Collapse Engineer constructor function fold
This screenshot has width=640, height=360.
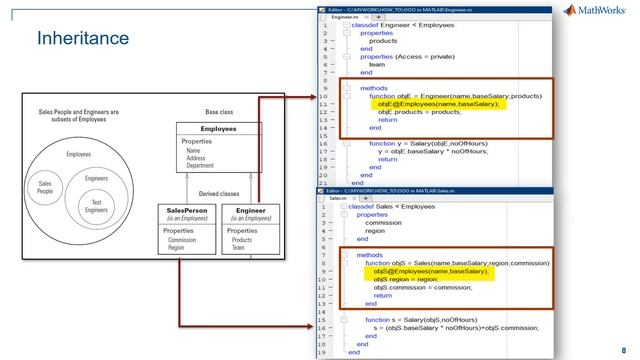tap(347, 96)
